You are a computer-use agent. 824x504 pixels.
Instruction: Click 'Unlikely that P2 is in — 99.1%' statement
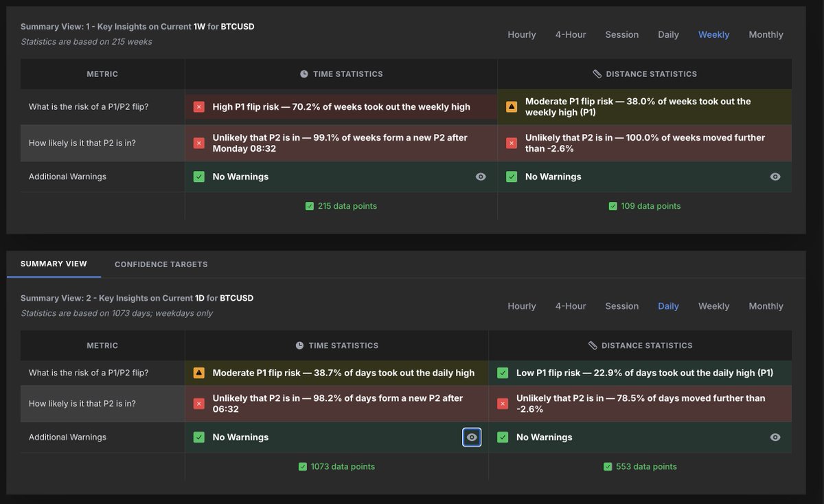(340, 143)
